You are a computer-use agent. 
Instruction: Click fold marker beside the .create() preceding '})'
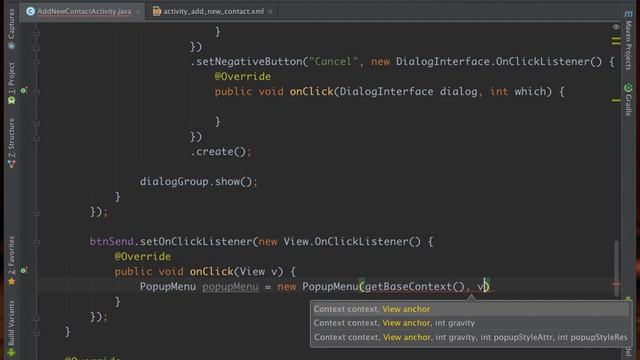coord(37,138)
